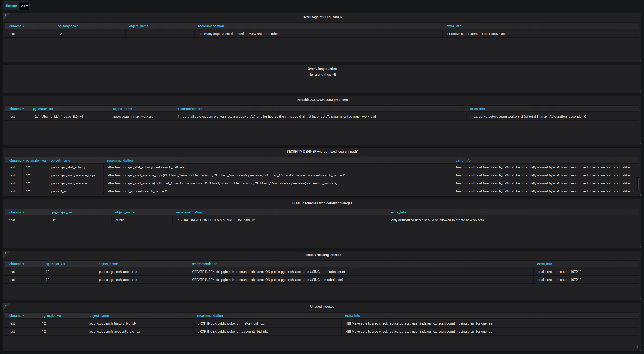Click the public.pgbench_history_bid_idx object cell
This screenshot has height=354, width=644.
click(113, 323)
